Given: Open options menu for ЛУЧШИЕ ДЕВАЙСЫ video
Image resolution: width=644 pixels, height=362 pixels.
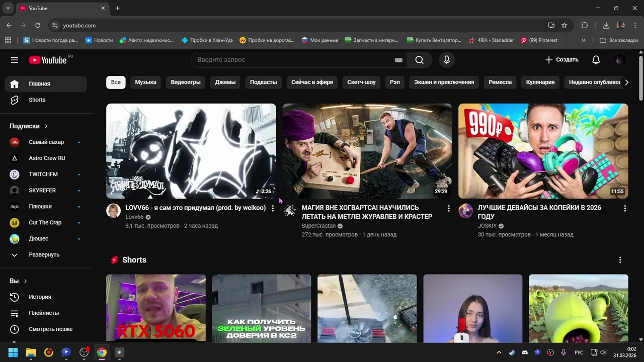Looking at the screenshot, I should click(625, 208).
